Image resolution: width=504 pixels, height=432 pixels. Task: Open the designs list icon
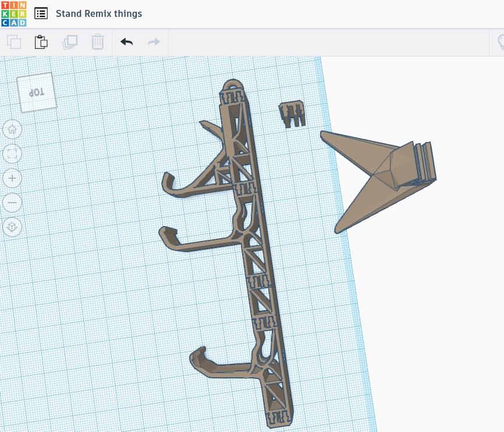tap(41, 14)
